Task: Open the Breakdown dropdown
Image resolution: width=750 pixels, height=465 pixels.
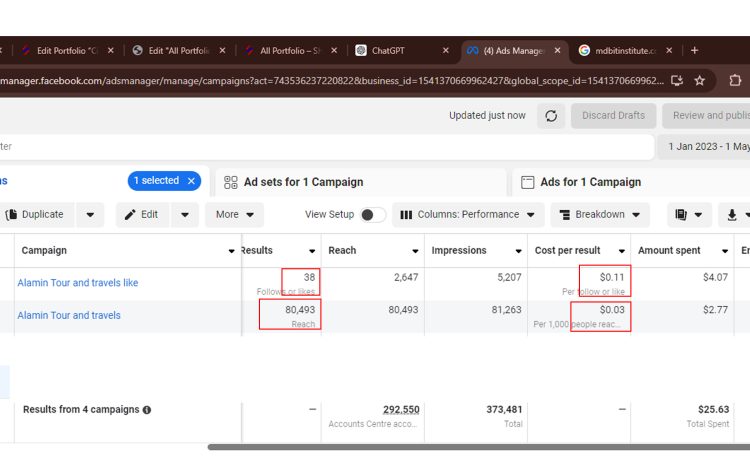Action: [600, 215]
